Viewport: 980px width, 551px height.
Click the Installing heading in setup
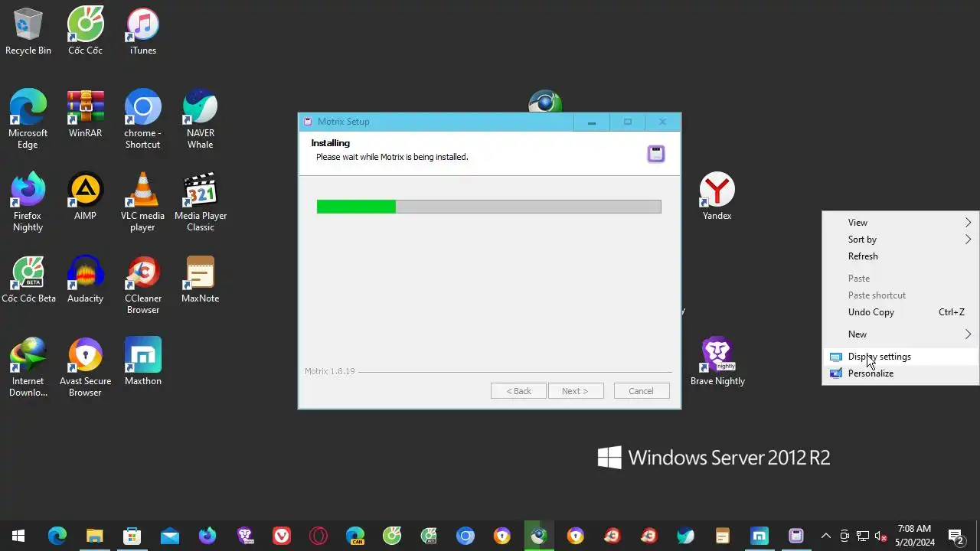[x=331, y=143]
